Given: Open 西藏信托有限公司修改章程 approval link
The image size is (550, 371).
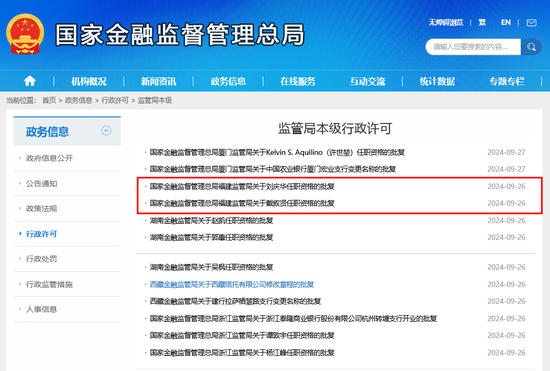Looking at the screenshot, I should (232, 284).
